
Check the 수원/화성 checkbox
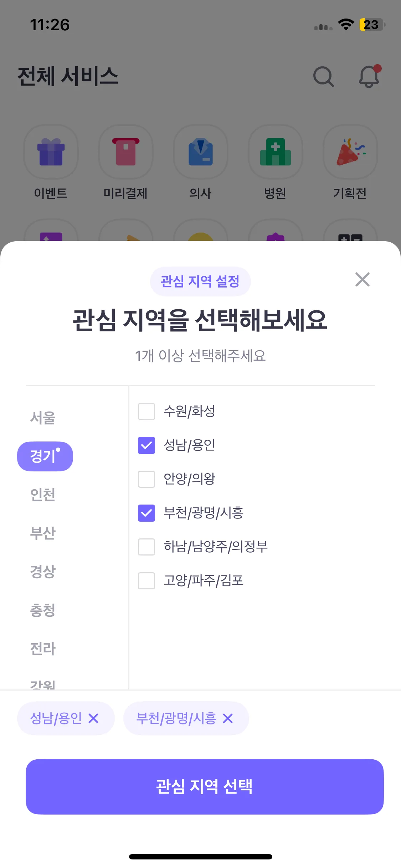[x=146, y=412]
